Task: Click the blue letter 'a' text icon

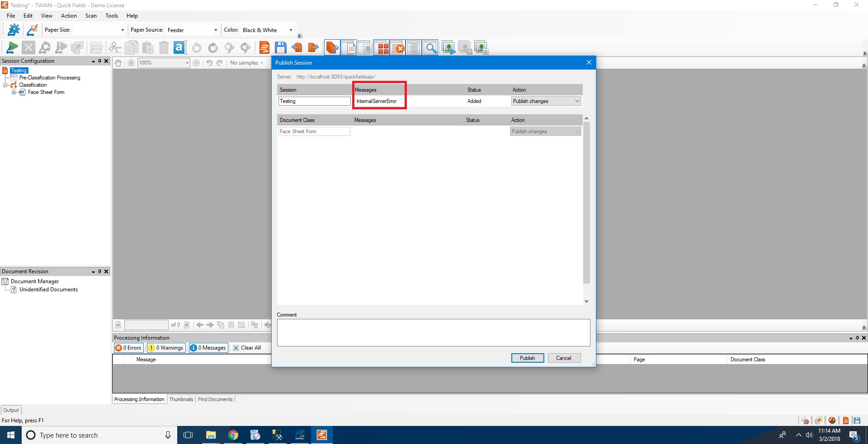Action: point(179,47)
